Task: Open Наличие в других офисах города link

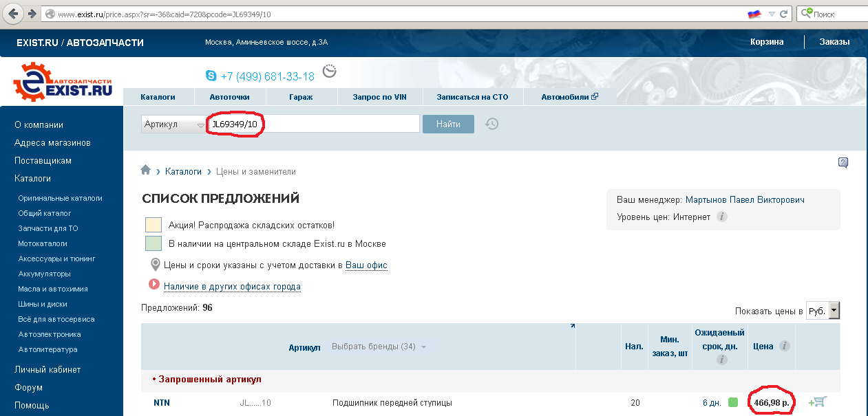Action: [232, 286]
